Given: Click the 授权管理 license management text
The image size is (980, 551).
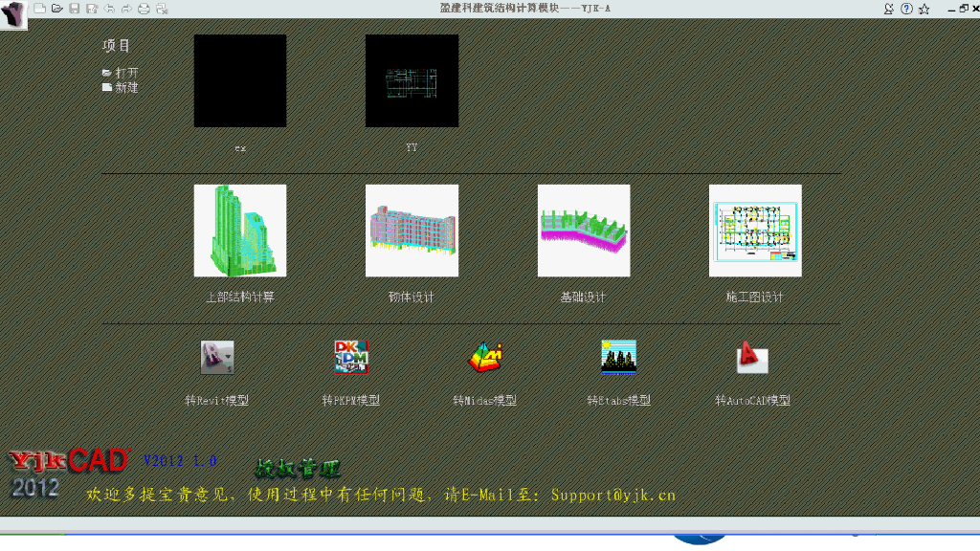Looking at the screenshot, I should click(x=298, y=468).
